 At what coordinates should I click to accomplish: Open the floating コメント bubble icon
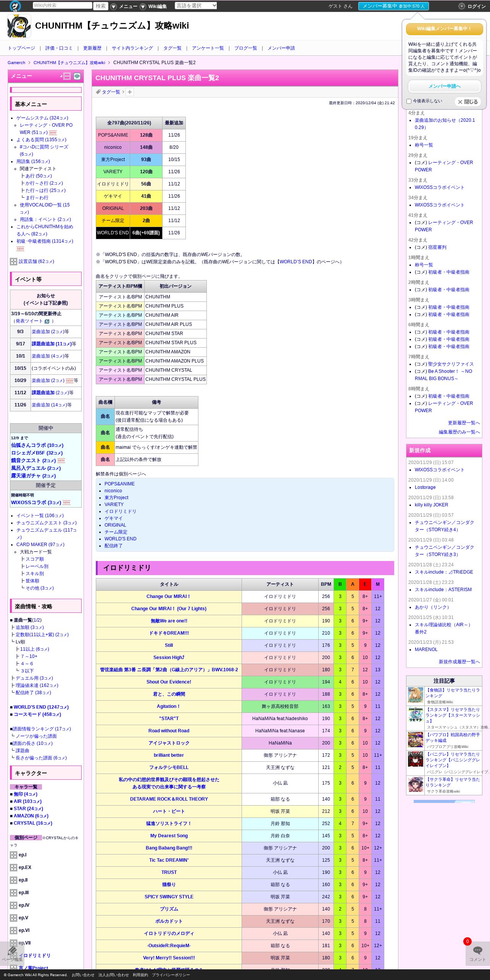pos(477,950)
